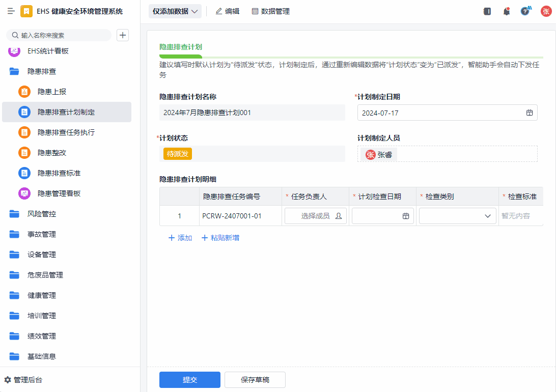Click the 事故管理 folder icon
The height and width of the screenshot is (392, 556).
coord(14,234)
